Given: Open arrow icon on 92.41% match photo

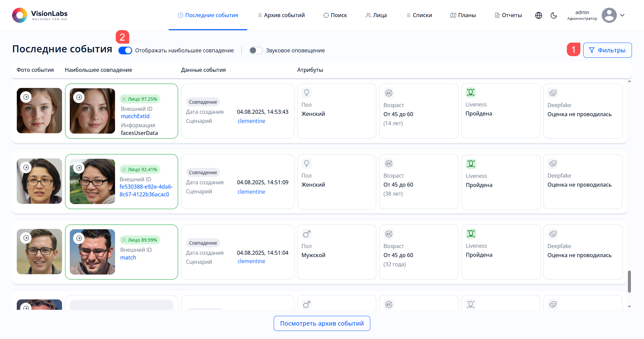Looking at the screenshot, I should pyautogui.click(x=79, y=168).
